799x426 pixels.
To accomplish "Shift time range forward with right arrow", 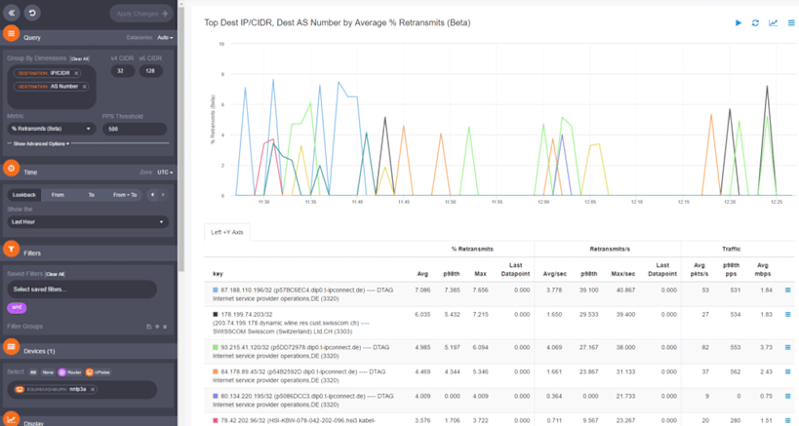I will point(163,195).
